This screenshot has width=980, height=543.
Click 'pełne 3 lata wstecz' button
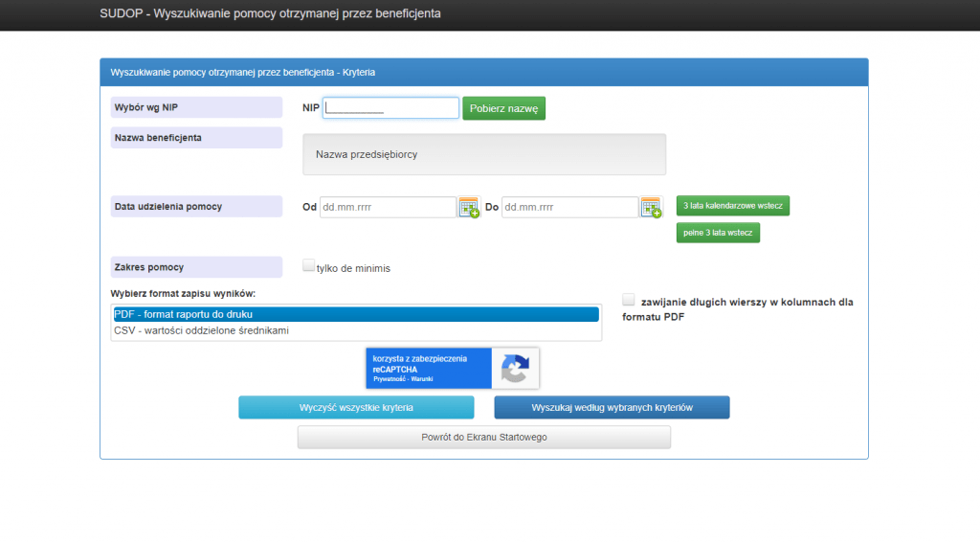pyautogui.click(x=718, y=233)
